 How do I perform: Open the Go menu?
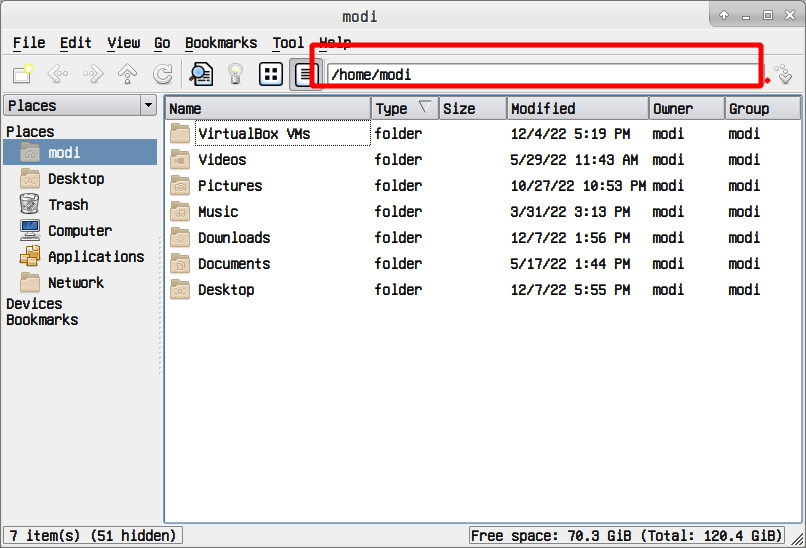click(x=162, y=43)
